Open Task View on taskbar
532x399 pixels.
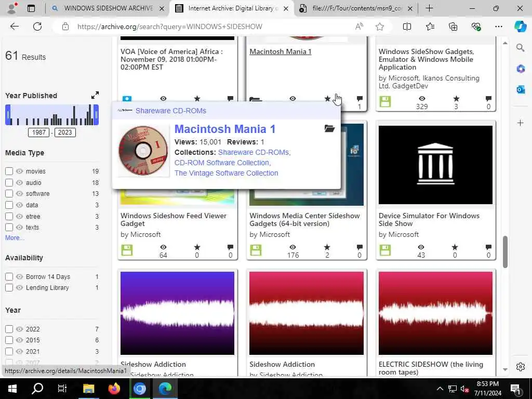pyautogui.click(x=62, y=389)
